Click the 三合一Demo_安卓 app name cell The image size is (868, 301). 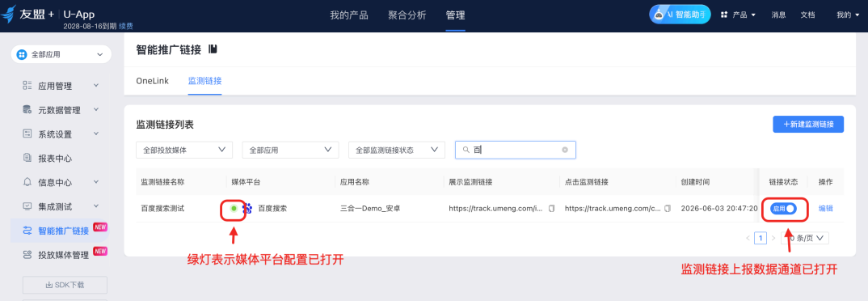point(371,209)
